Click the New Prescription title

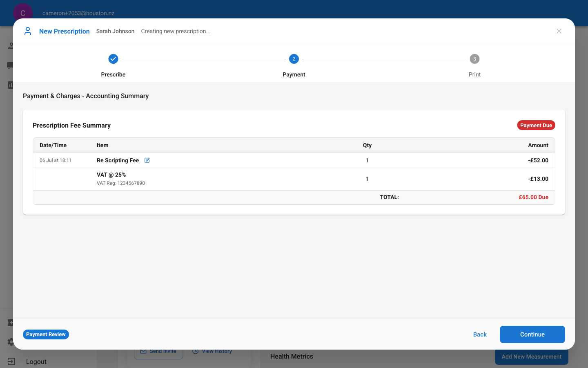pyautogui.click(x=65, y=31)
